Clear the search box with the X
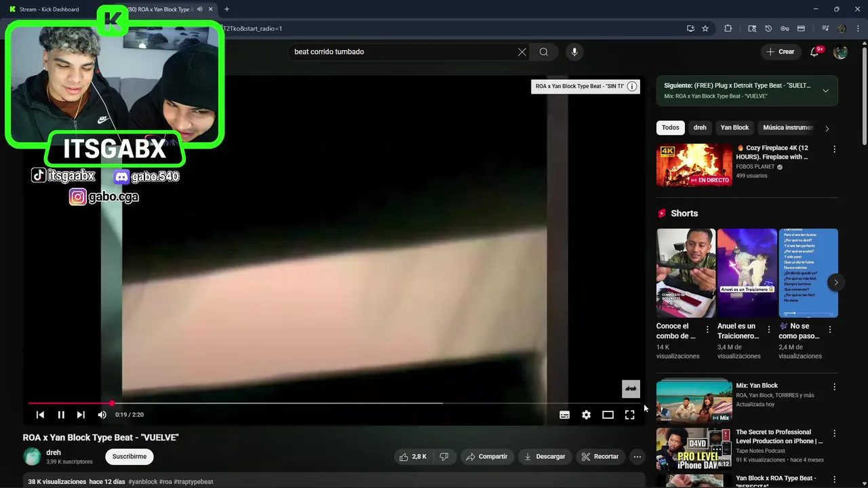Viewport: 868px width, 488px height. 522,52
